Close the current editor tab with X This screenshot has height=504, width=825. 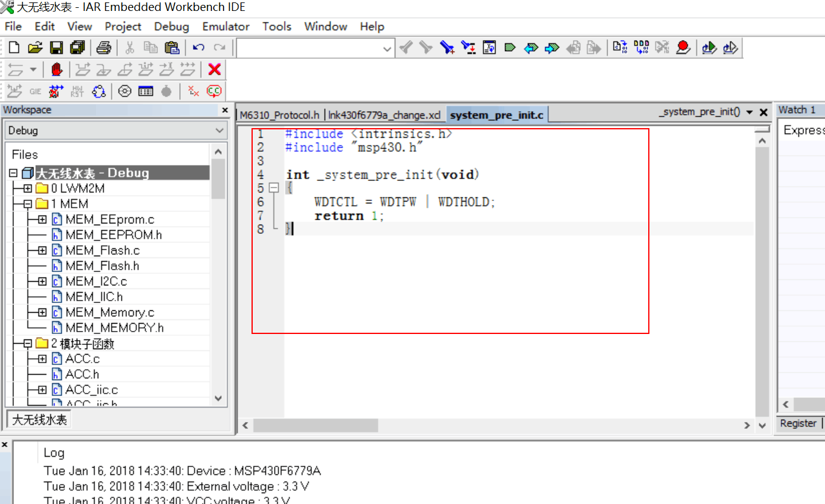click(764, 112)
